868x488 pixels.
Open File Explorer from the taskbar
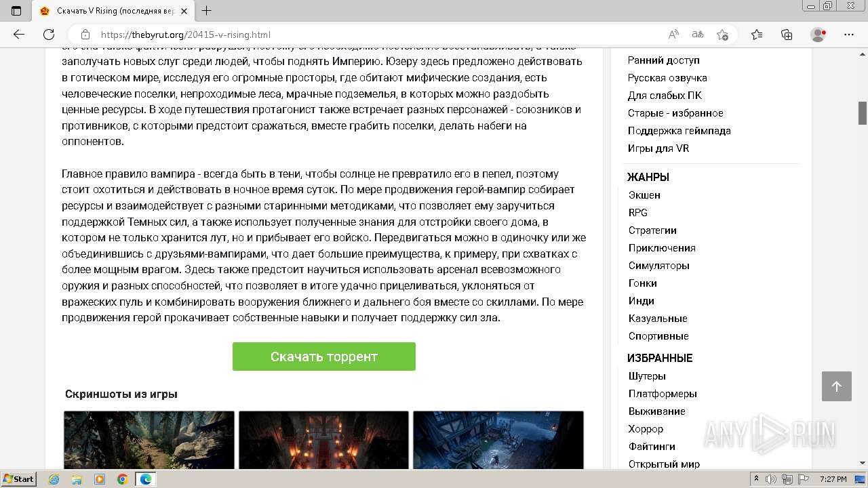[x=77, y=479]
